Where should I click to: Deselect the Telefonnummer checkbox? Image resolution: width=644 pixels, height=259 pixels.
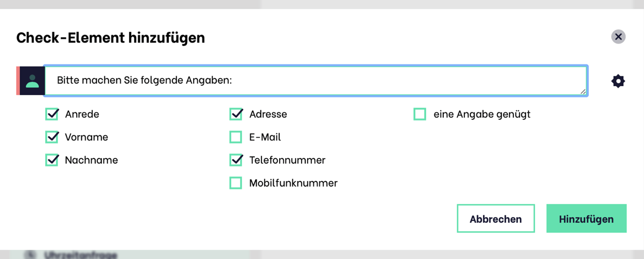coord(236,160)
